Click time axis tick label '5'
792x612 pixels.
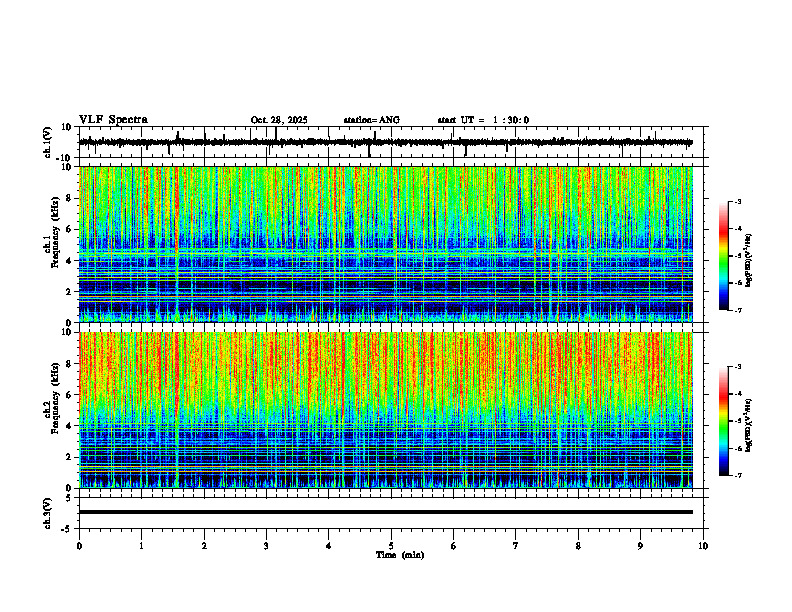click(391, 546)
